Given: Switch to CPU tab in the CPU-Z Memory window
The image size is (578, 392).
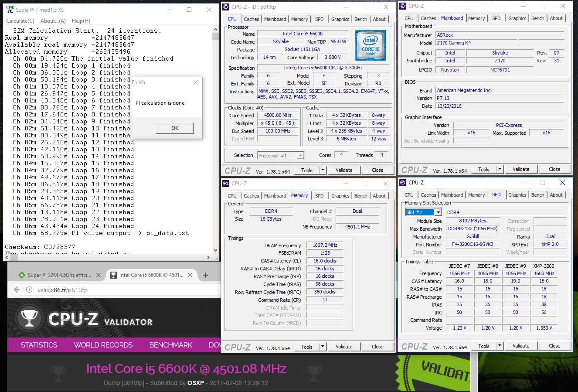Looking at the screenshot, I should tap(232, 196).
